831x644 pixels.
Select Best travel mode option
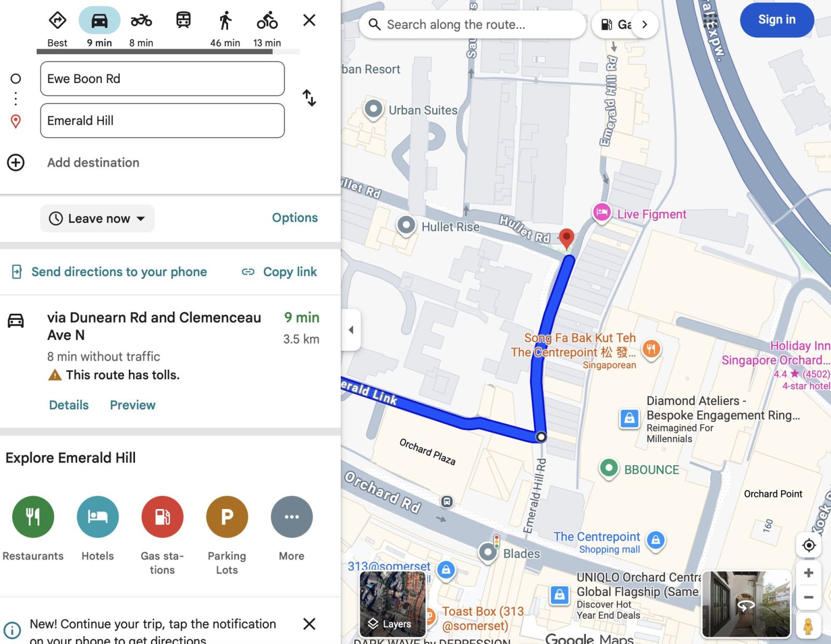(58, 29)
